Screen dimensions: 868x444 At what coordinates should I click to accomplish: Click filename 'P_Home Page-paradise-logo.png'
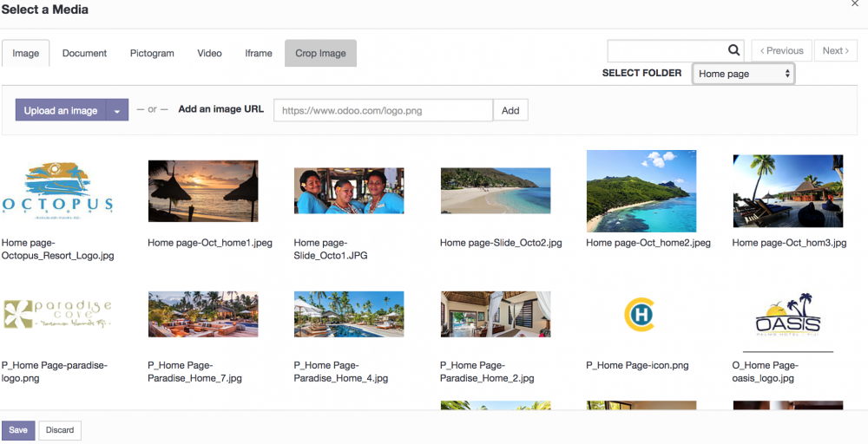[x=54, y=372]
